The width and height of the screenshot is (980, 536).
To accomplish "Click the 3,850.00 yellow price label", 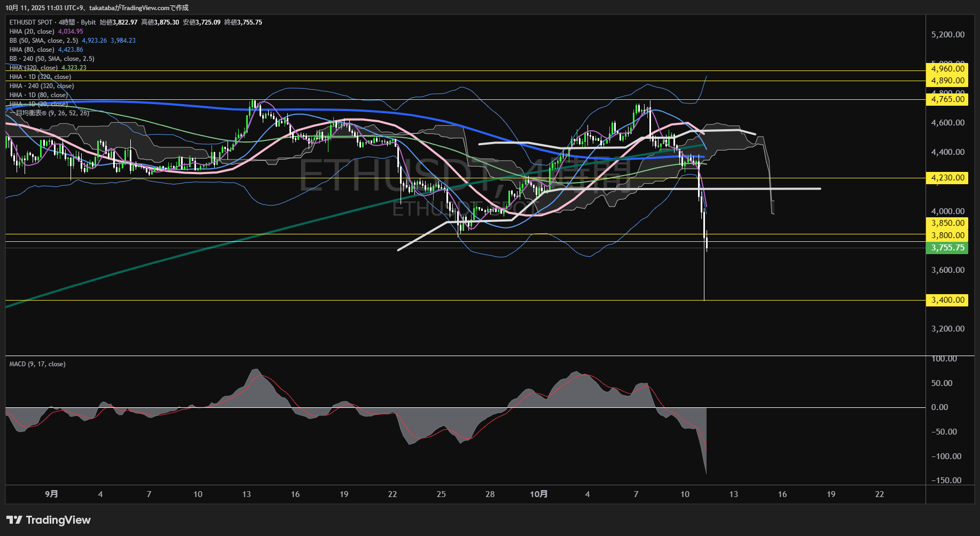I will [947, 223].
